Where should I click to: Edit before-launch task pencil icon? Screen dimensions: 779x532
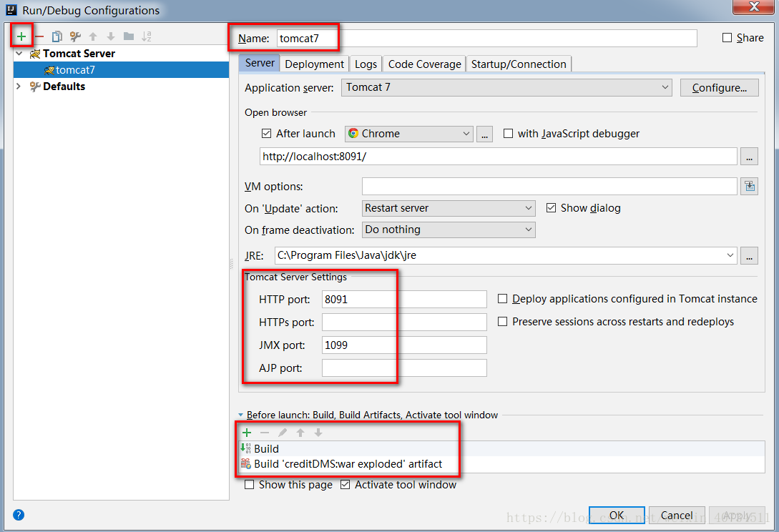282,433
